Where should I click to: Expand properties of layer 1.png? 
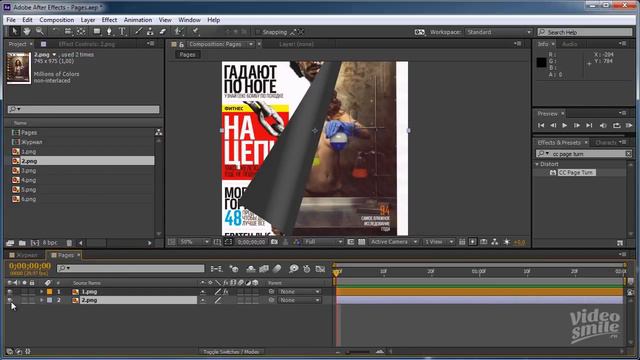pos(41,292)
